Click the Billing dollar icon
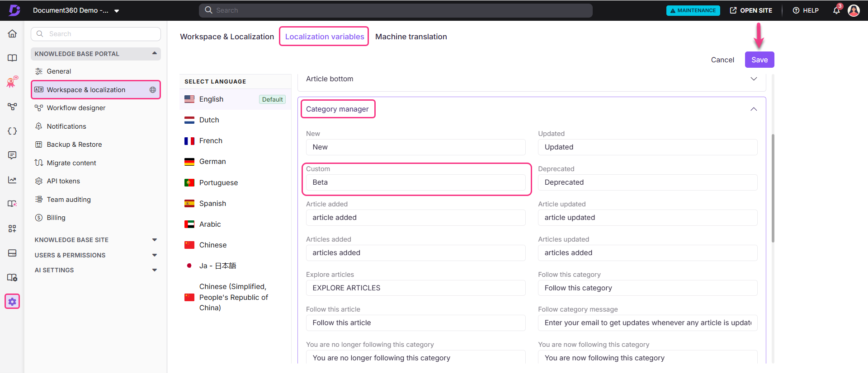Image resolution: width=868 pixels, height=373 pixels. (x=39, y=218)
